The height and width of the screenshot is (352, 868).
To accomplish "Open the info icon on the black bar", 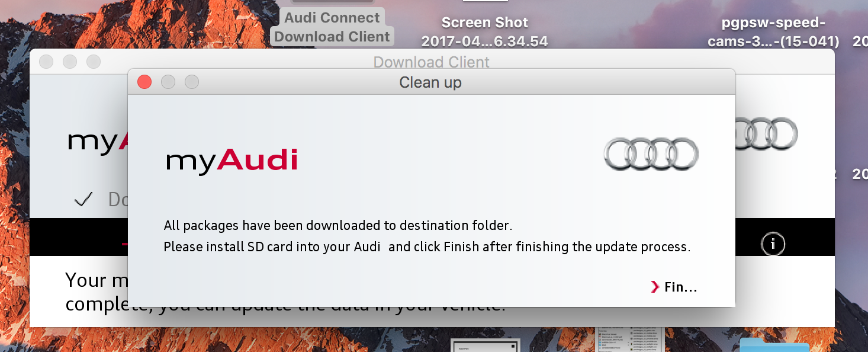I will 773,244.
